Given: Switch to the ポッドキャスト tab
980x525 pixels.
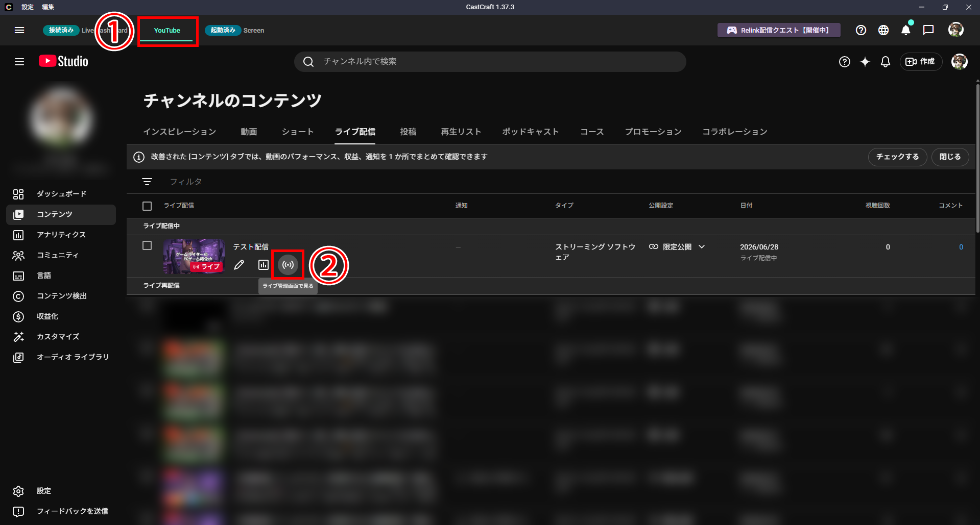Looking at the screenshot, I should click(531, 132).
